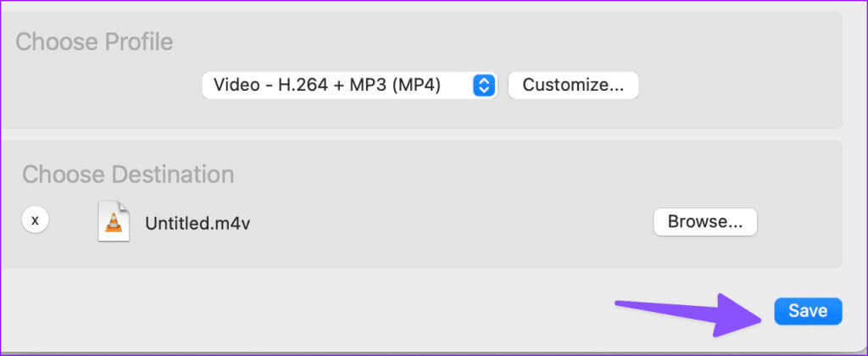Open the Customize... profile settings
This screenshot has width=868, height=356.
click(573, 85)
